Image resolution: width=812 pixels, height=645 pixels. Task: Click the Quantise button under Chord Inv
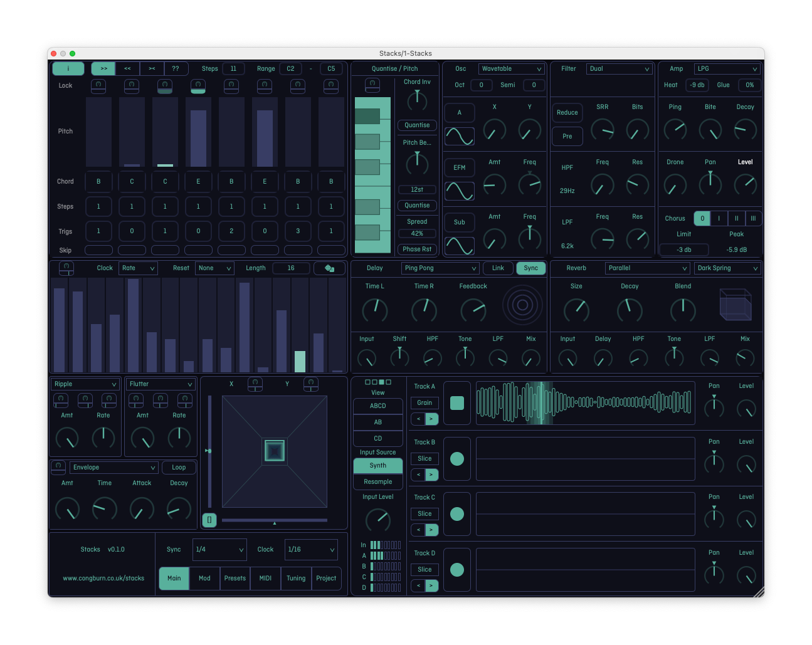[416, 125]
